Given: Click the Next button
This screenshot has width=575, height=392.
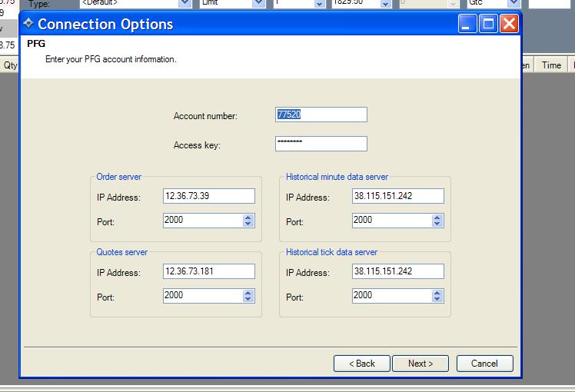Looking at the screenshot, I should 420,364.
